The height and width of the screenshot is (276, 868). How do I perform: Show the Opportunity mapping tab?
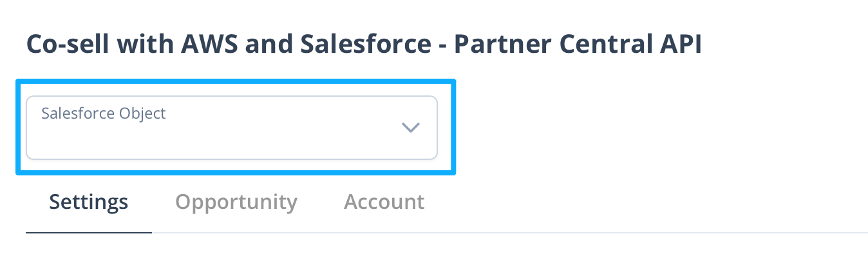tap(236, 202)
